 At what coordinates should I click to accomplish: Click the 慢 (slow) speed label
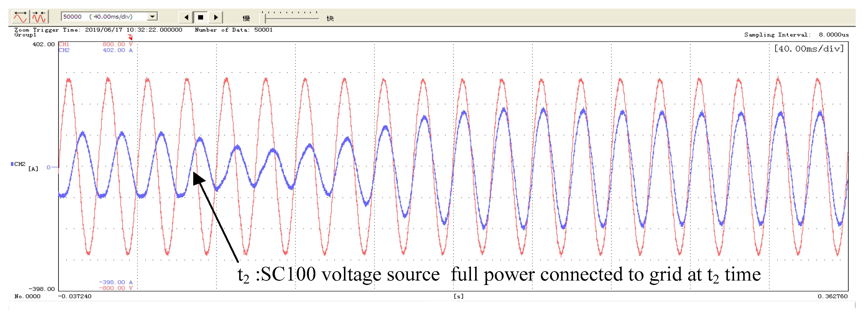click(246, 18)
